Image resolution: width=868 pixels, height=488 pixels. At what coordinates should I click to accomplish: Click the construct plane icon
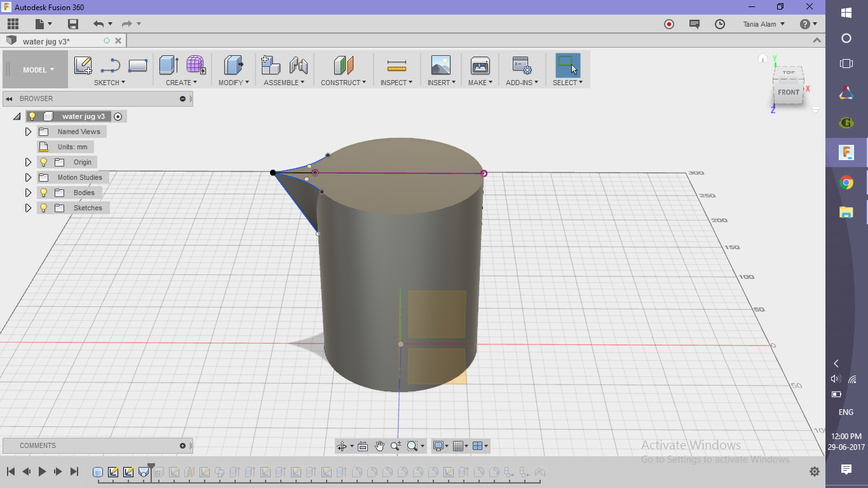tap(343, 65)
